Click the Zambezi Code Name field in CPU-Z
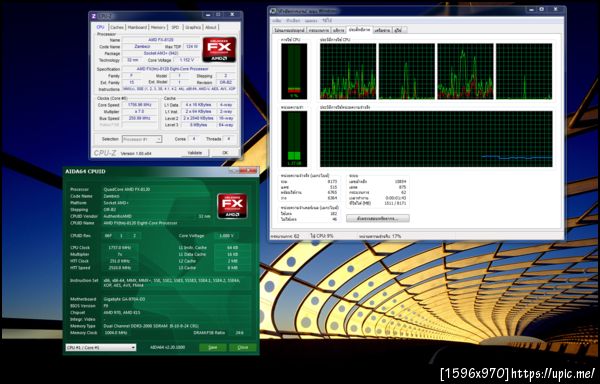 point(142,47)
